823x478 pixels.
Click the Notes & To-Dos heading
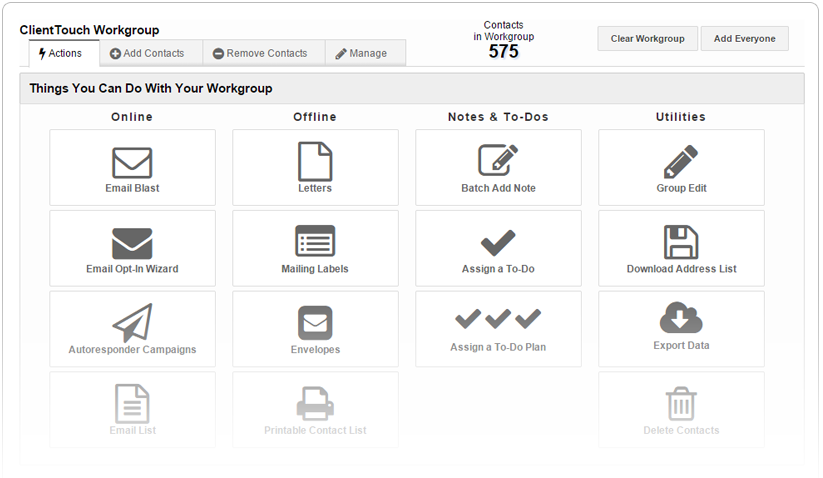(x=498, y=117)
